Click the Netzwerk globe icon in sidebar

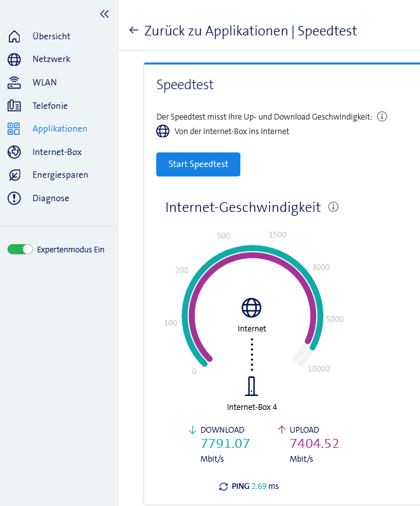tap(14, 59)
